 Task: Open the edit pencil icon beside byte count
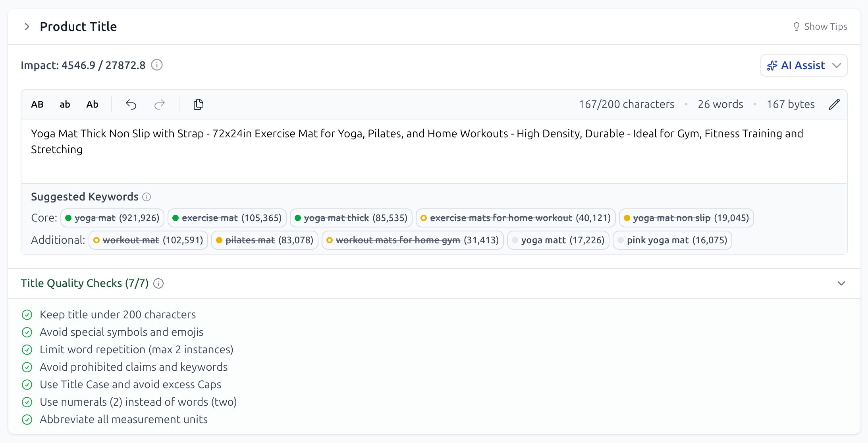point(834,104)
